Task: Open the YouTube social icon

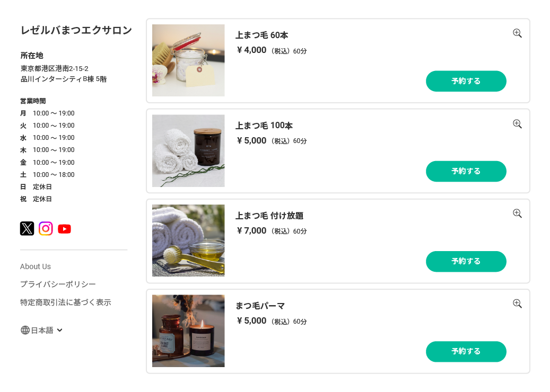Action: point(64,229)
